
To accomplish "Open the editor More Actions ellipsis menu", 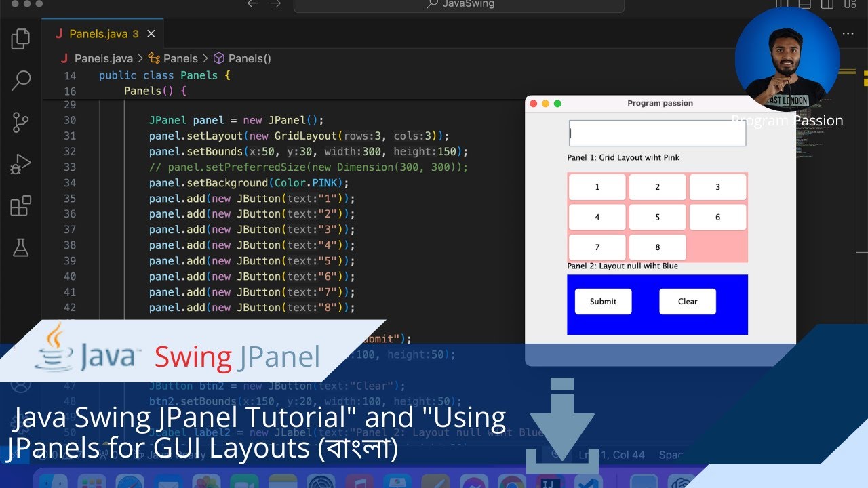I will (848, 33).
